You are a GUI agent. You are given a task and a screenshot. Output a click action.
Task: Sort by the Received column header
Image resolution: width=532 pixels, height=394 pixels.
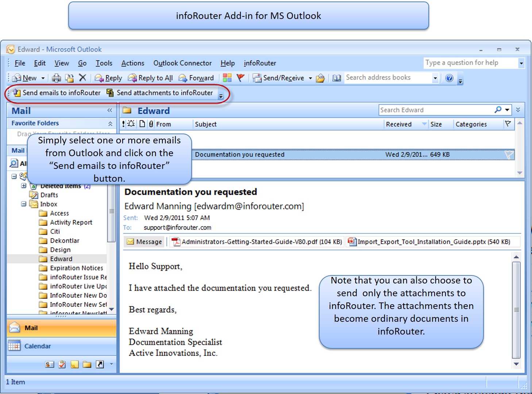(406, 124)
